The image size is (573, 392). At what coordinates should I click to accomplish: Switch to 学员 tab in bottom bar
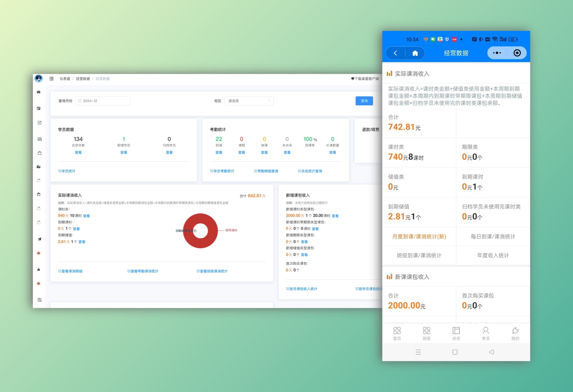point(486,333)
